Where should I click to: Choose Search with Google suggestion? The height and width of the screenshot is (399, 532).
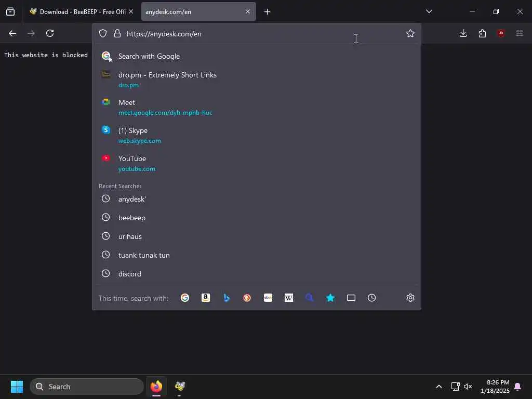point(257,56)
